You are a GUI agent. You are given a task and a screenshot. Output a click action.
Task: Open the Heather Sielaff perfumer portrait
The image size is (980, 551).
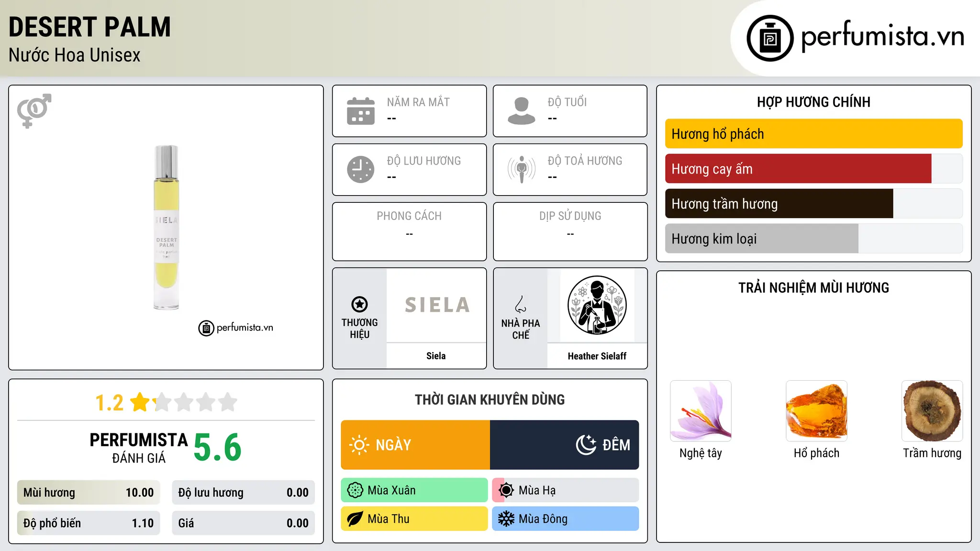[x=597, y=305]
